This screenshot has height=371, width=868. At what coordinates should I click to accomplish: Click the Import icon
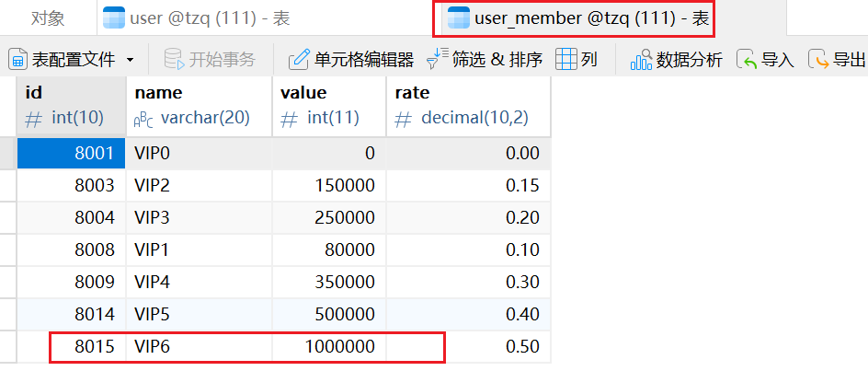point(746,60)
